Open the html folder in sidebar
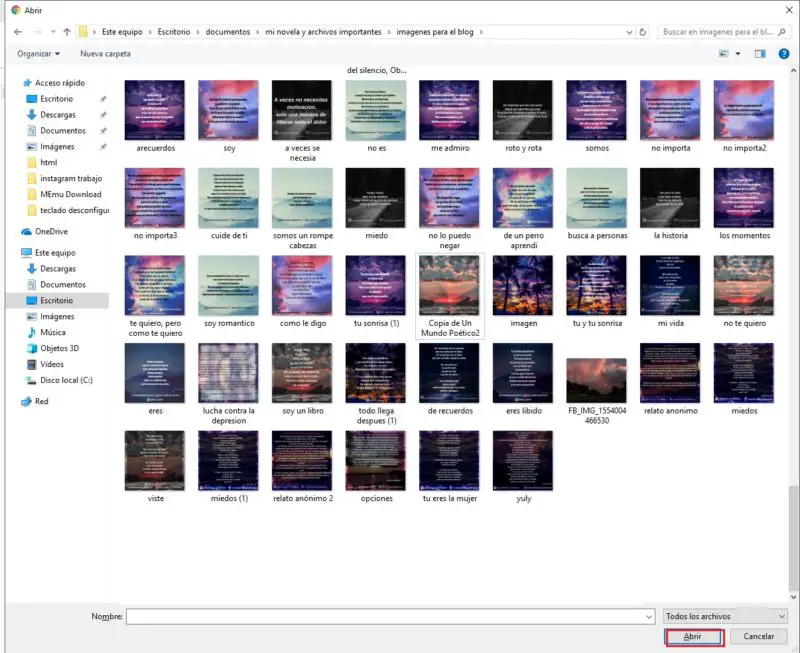The height and width of the screenshot is (653, 800). click(48, 162)
